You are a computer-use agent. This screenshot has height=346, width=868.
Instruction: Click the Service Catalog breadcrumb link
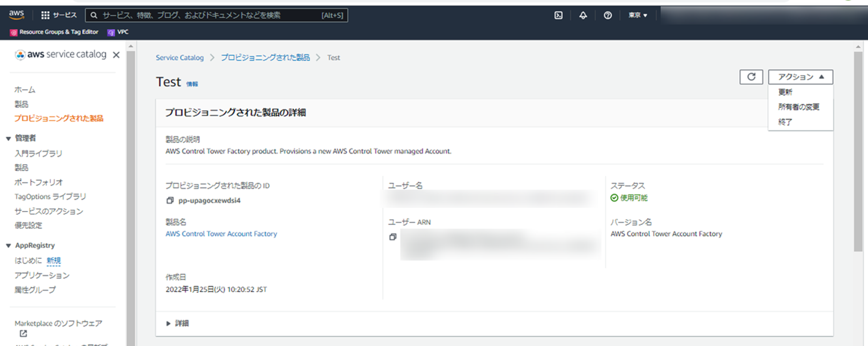pyautogui.click(x=180, y=57)
